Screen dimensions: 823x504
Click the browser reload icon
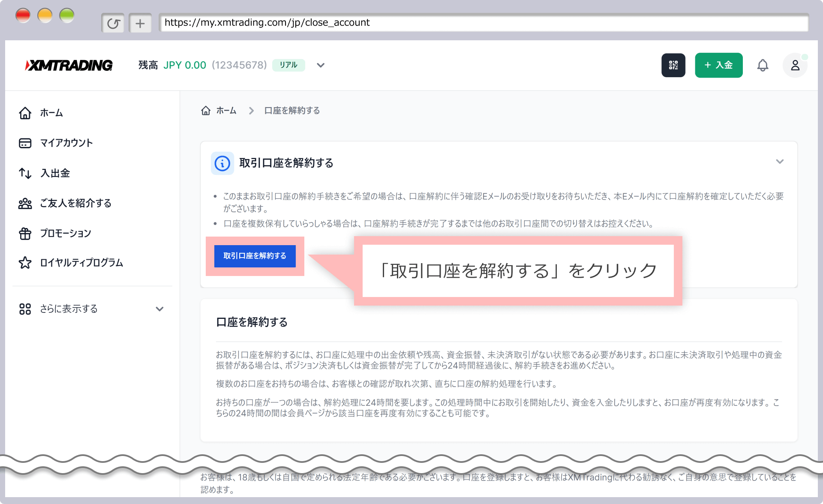click(113, 23)
